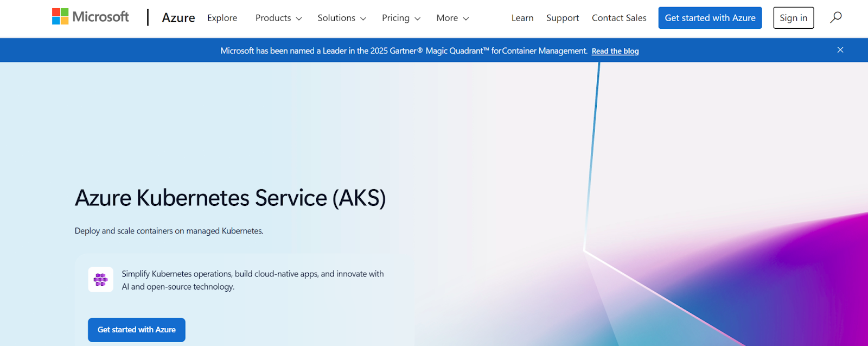Open the Explore menu item
This screenshot has width=868, height=346.
tap(222, 18)
